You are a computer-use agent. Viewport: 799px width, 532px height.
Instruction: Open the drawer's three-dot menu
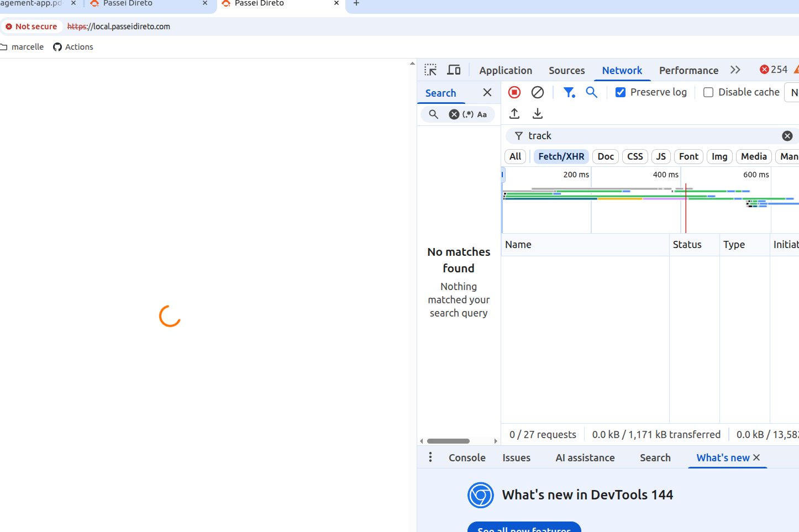[x=430, y=457]
